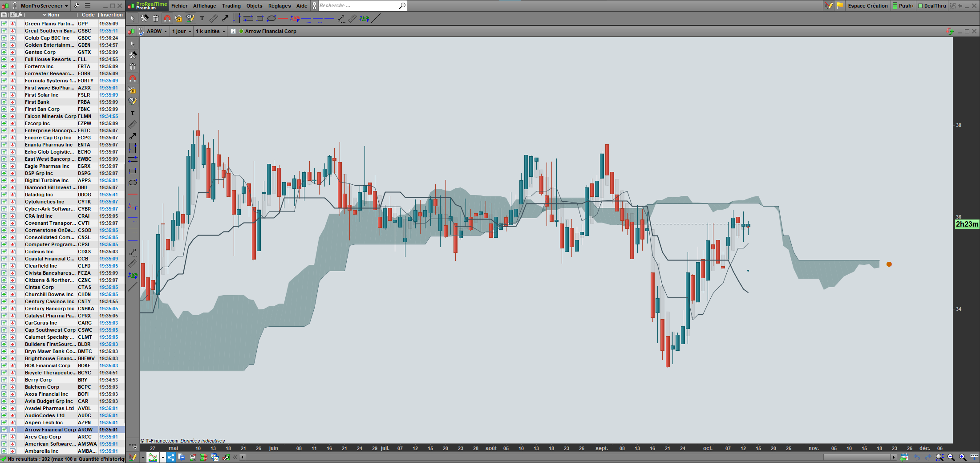Click the red-green sync arrows icon on chart
Screen dimensions: 980x463
[949, 31]
